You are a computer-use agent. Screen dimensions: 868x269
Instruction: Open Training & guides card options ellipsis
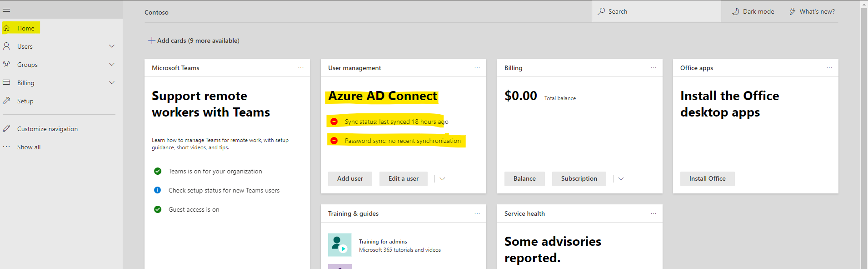[477, 213]
